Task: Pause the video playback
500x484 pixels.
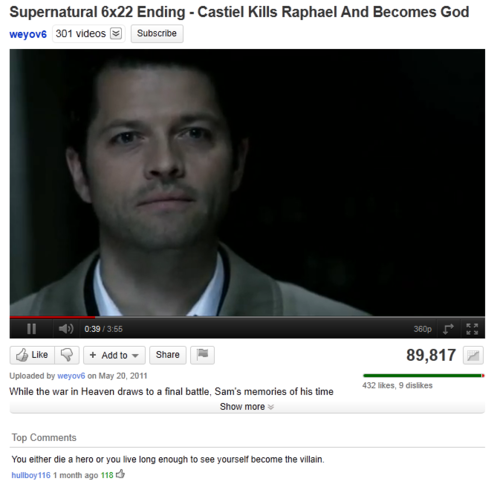Action: (x=31, y=329)
